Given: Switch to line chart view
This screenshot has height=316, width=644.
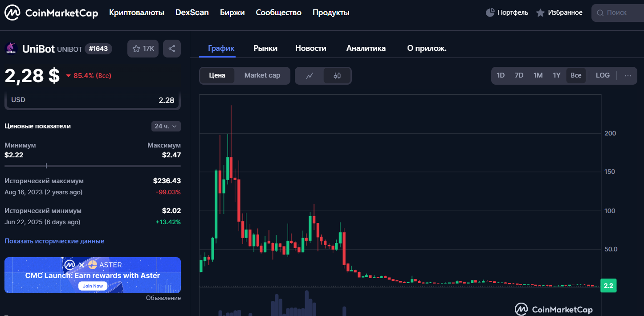Looking at the screenshot, I should [310, 75].
